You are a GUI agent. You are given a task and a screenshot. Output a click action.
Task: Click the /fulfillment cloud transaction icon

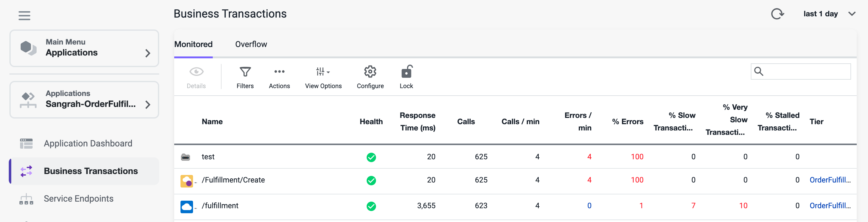187,207
